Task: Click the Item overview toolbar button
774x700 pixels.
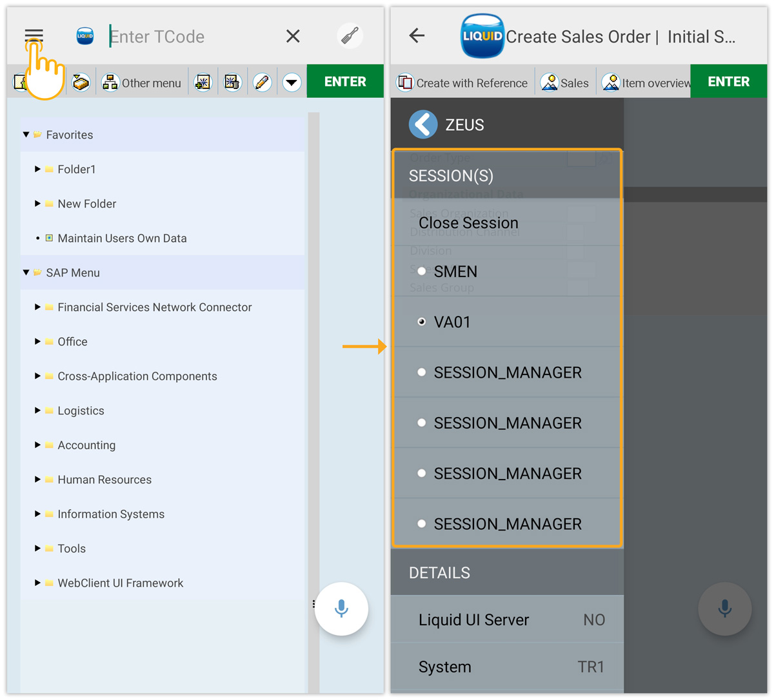Action: (646, 83)
